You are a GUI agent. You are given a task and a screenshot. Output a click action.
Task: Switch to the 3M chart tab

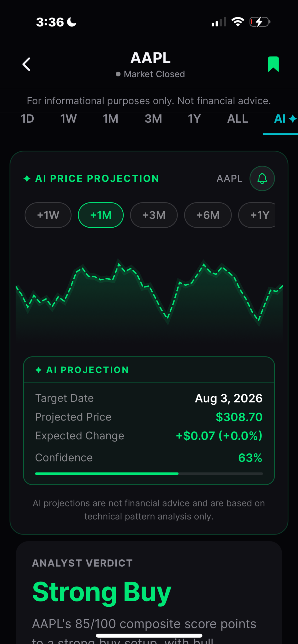pos(153,119)
